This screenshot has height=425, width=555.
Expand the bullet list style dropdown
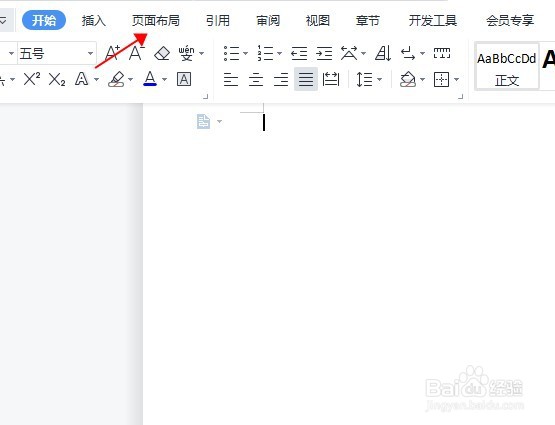[x=245, y=53]
